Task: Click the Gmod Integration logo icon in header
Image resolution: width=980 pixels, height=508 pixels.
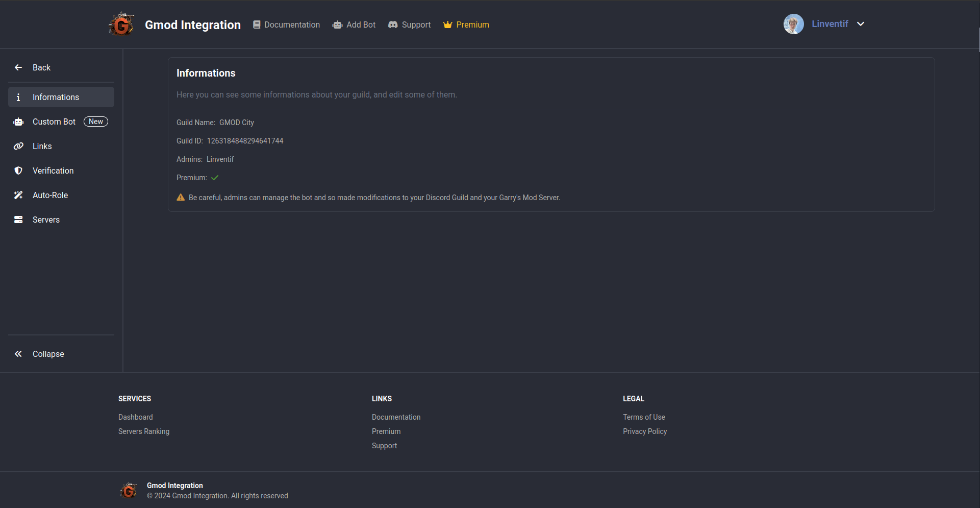Action: (121, 25)
